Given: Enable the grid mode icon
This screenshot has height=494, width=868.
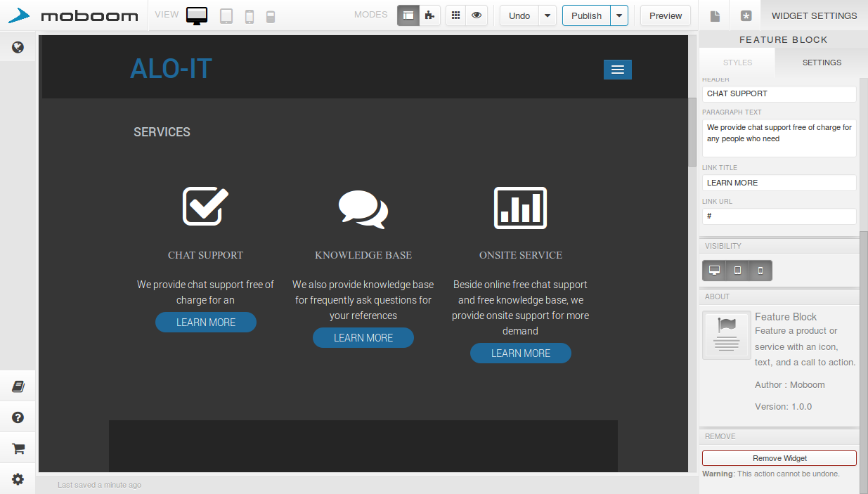Looking at the screenshot, I should tap(455, 15).
